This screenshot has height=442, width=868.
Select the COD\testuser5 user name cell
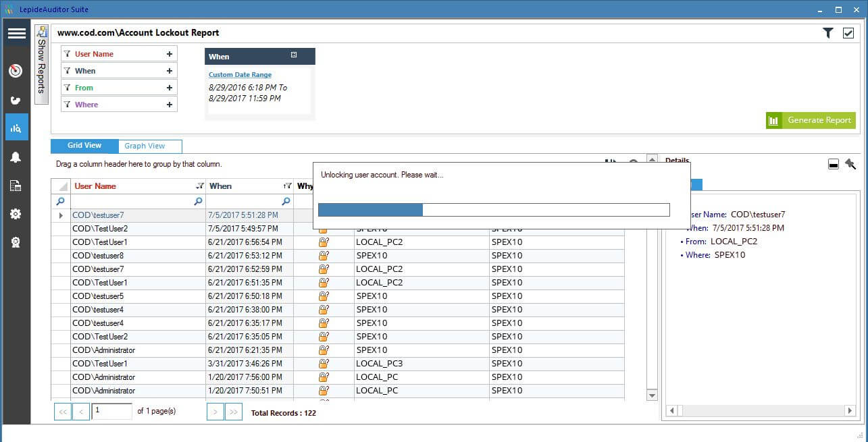138,296
